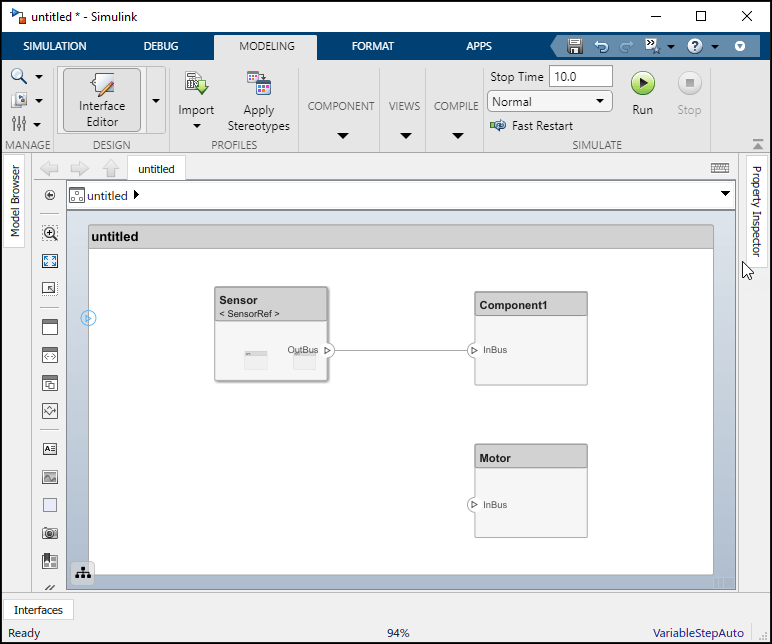Expand the Design gallery dropdown arrow
Screen dimensions: 772x644
pyautogui.click(x=156, y=100)
